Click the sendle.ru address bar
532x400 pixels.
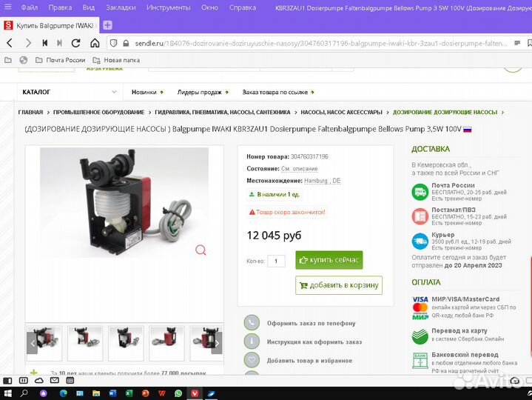(x=320, y=44)
